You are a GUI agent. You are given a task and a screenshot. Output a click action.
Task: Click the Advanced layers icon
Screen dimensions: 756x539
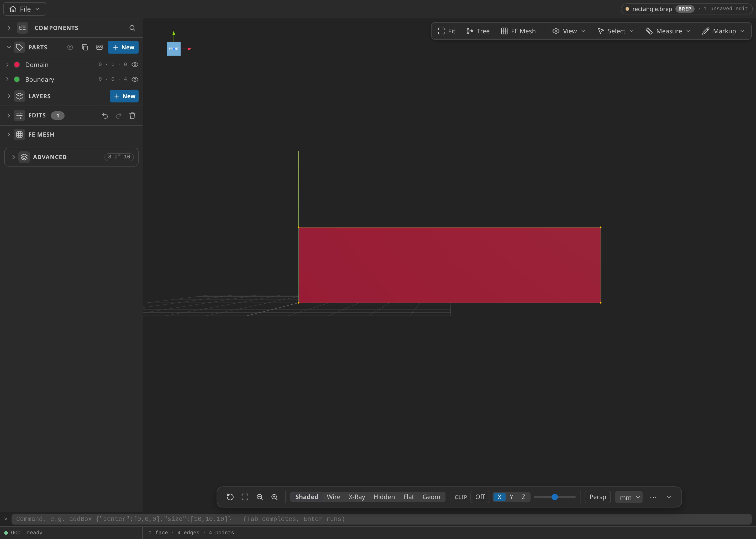[24, 157]
